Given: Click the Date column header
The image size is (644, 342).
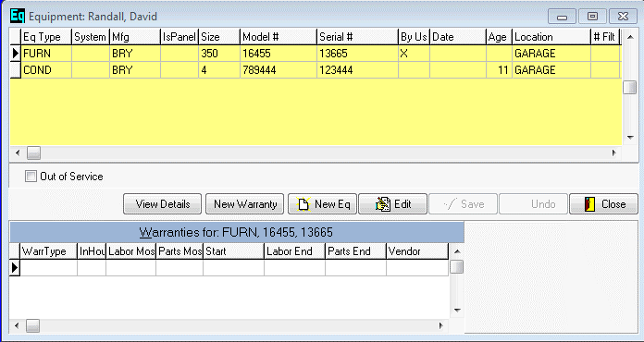Looking at the screenshot, I should click(458, 37).
